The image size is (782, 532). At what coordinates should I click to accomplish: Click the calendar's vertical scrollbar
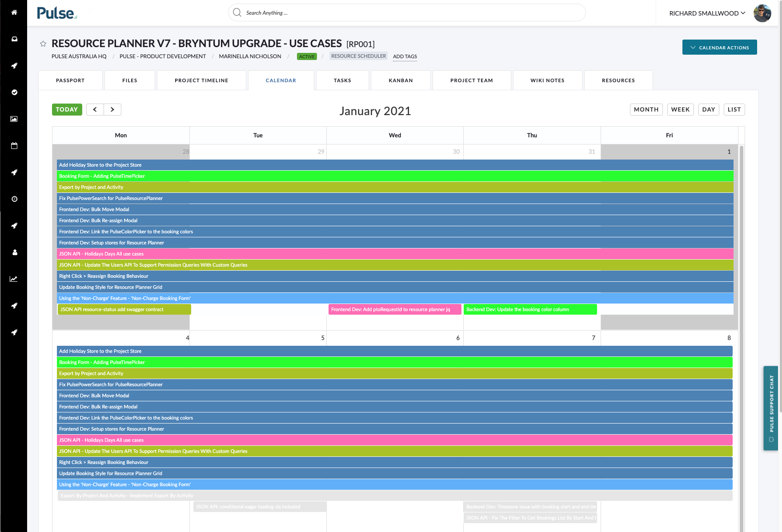tap(741, 338)
